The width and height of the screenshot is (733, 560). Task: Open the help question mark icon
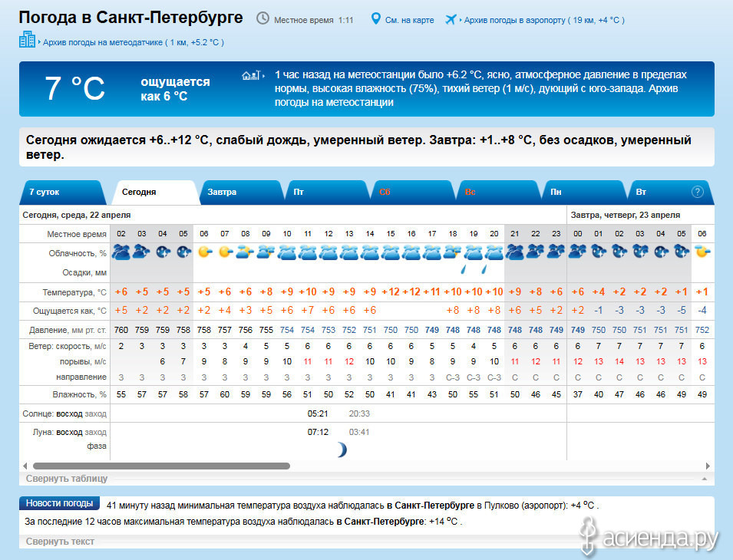(x=697, y=192)
